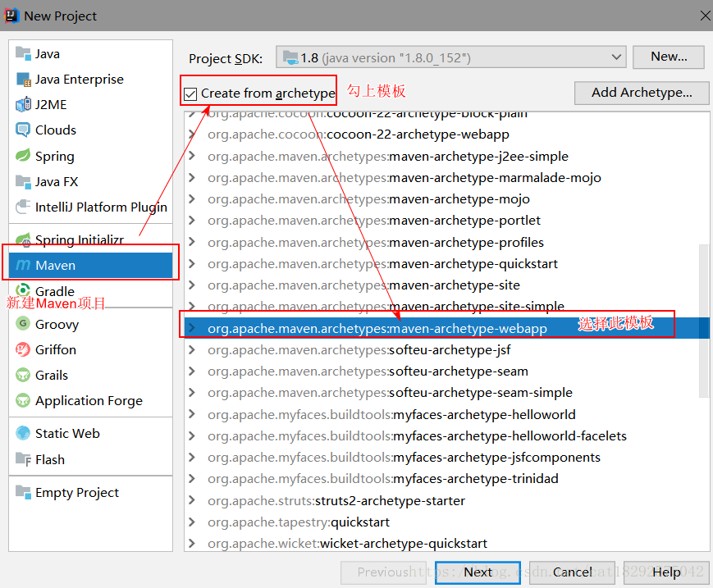
Task: Click the Cancel button
Action: tap(572, 572)
